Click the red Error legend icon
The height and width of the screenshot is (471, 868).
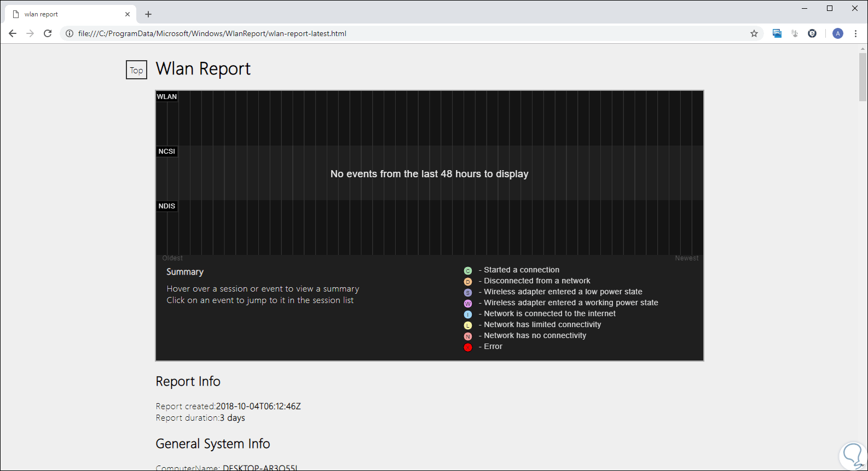tap(468, 347)
